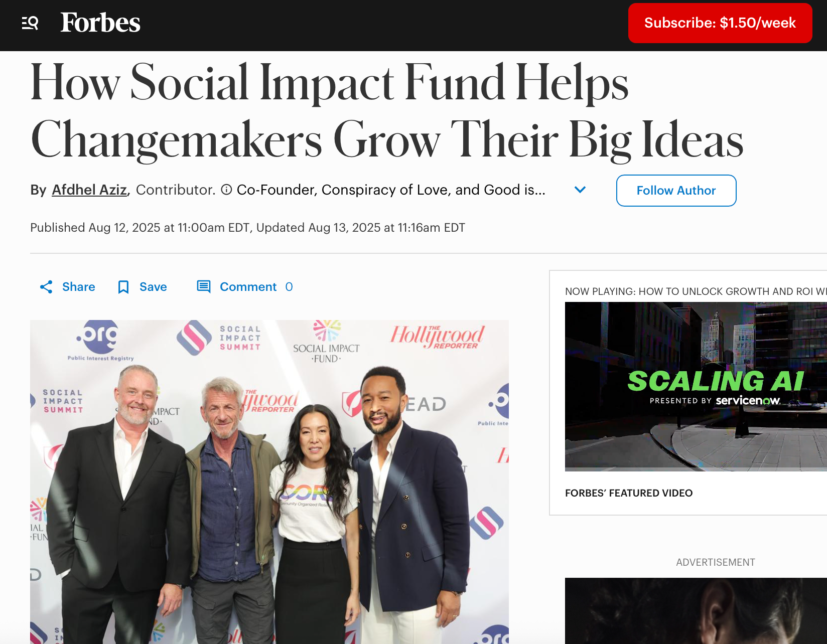
Task: Click the truncated author bio text
Action: pyautogui.click(x=391, y=190)
